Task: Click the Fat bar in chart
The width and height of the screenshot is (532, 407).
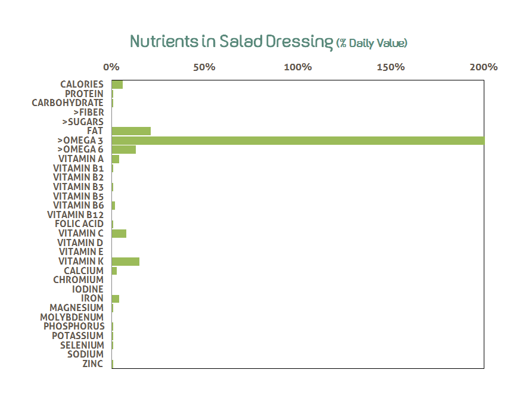Action: point(131,131)
